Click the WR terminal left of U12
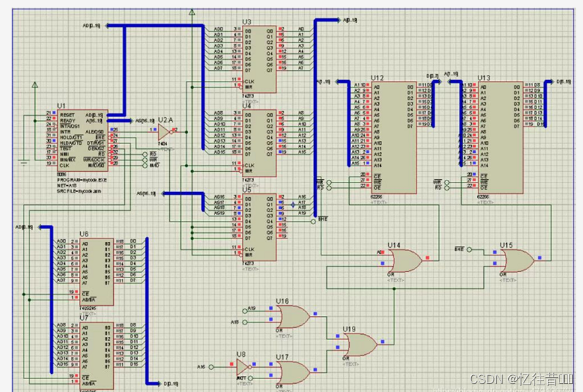This screenshot has width=583, height=392. tap(329, 183)
